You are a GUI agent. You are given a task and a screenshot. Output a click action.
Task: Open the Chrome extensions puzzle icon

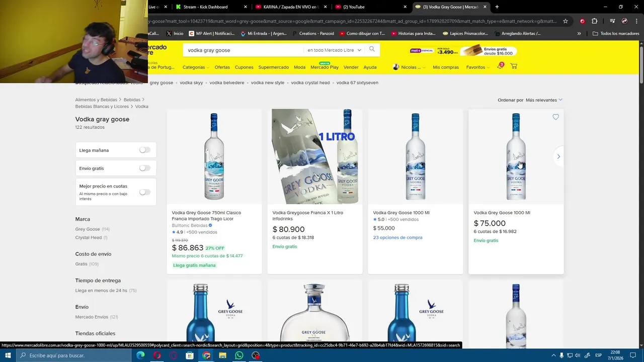tap(594, 21)
